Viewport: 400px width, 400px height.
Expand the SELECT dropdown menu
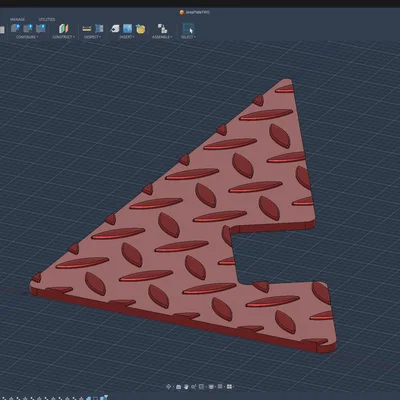[x=188, y=37]
